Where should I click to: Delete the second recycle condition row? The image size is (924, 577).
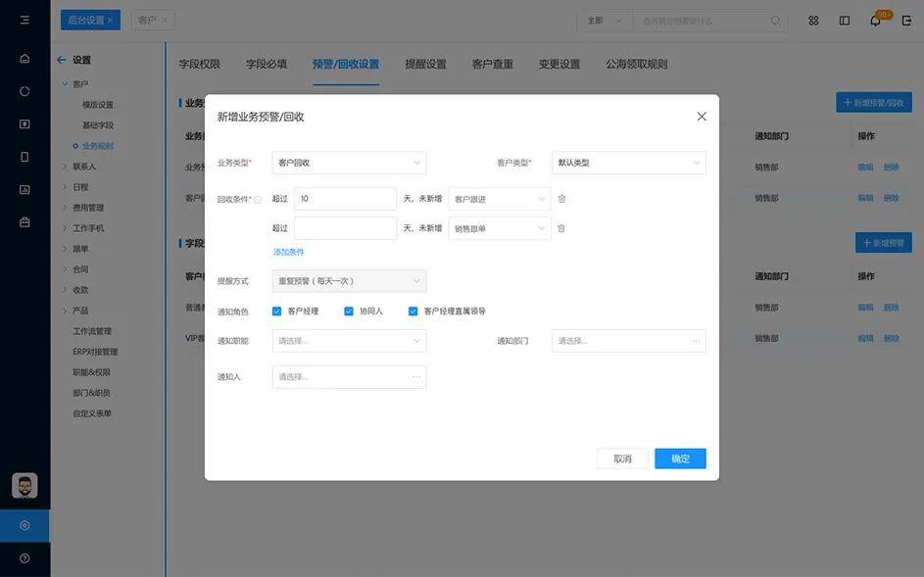[x=561, y=229]
